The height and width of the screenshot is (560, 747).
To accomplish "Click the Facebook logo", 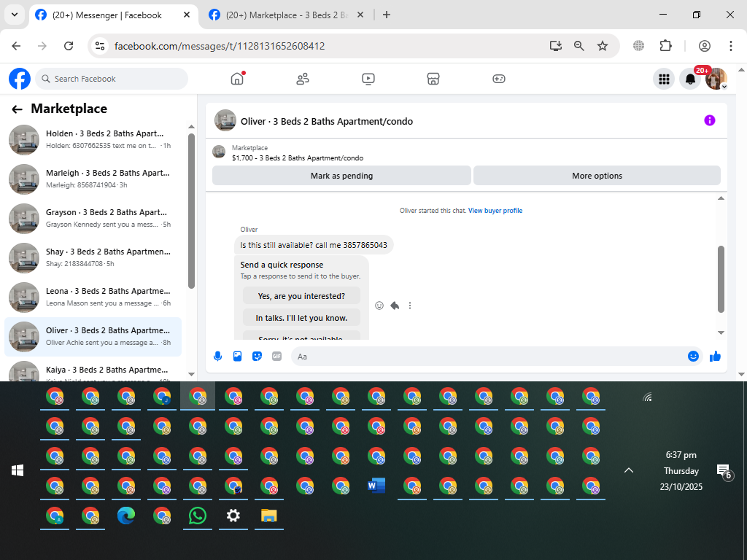I will tap(20, 79).
